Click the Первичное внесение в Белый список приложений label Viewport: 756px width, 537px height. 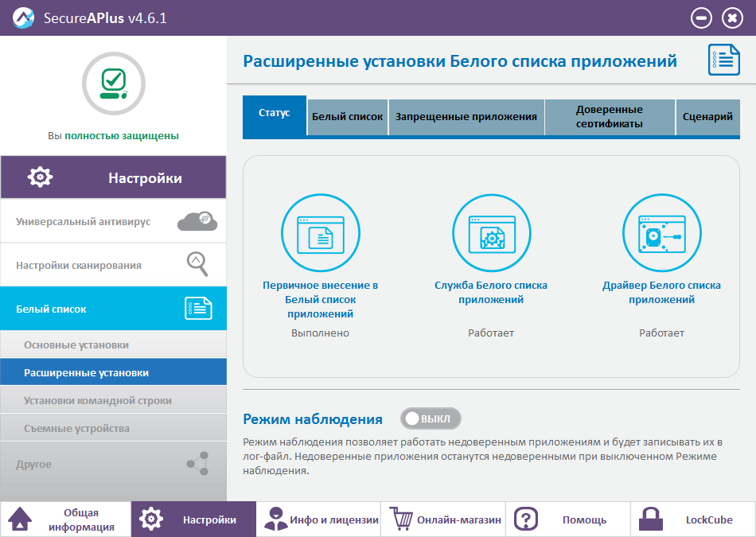320,299
